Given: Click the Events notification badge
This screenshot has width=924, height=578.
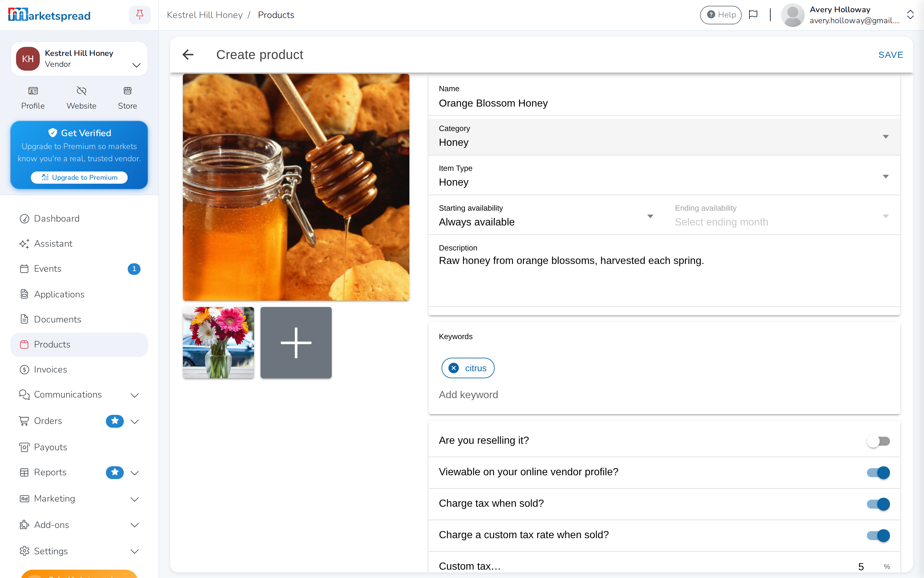Looking at the screenshot, I should 134,269.
